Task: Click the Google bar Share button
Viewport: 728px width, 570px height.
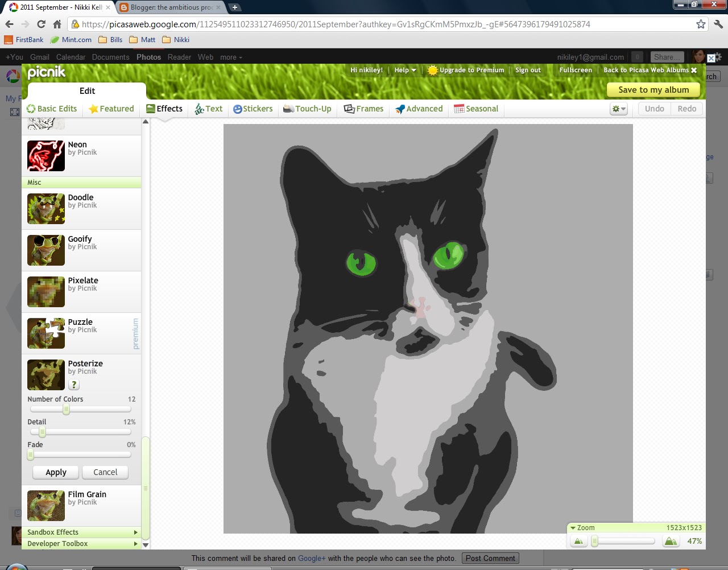Action: point(667,57)
